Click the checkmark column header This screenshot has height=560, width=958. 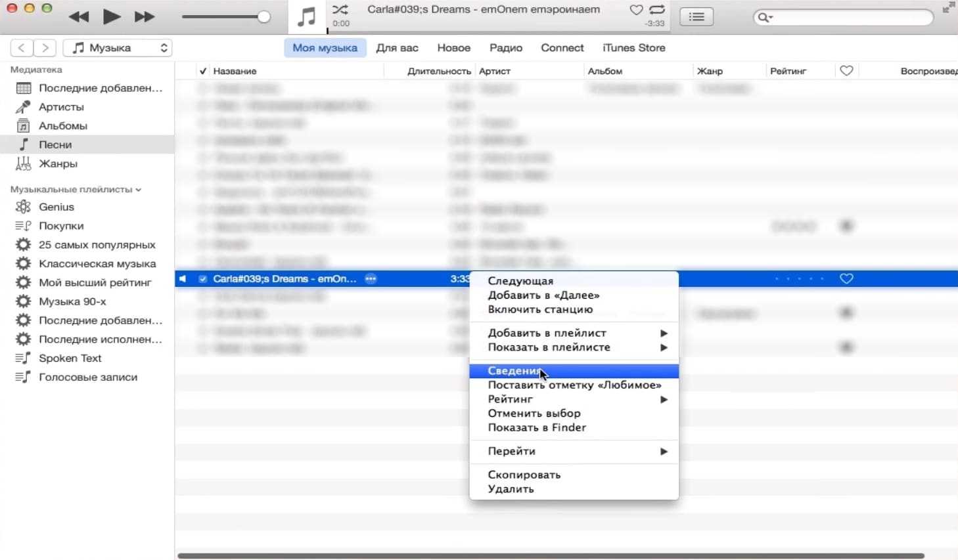(202, 71)
